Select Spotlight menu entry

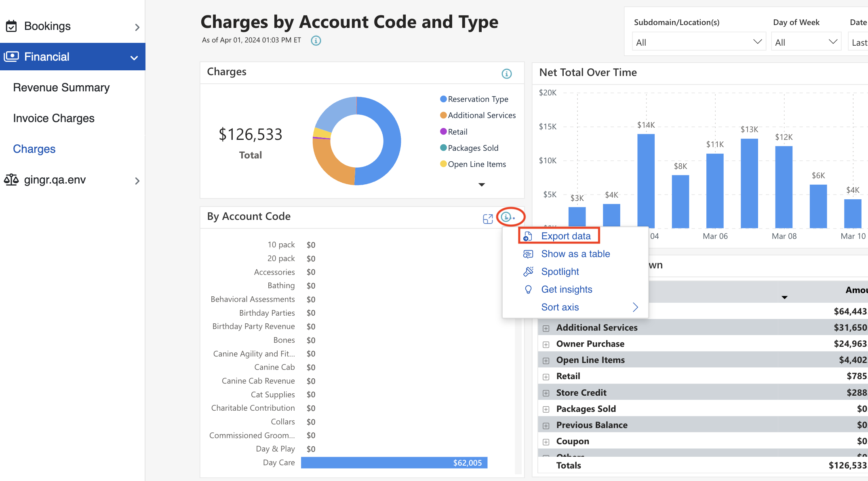point(560,272)
